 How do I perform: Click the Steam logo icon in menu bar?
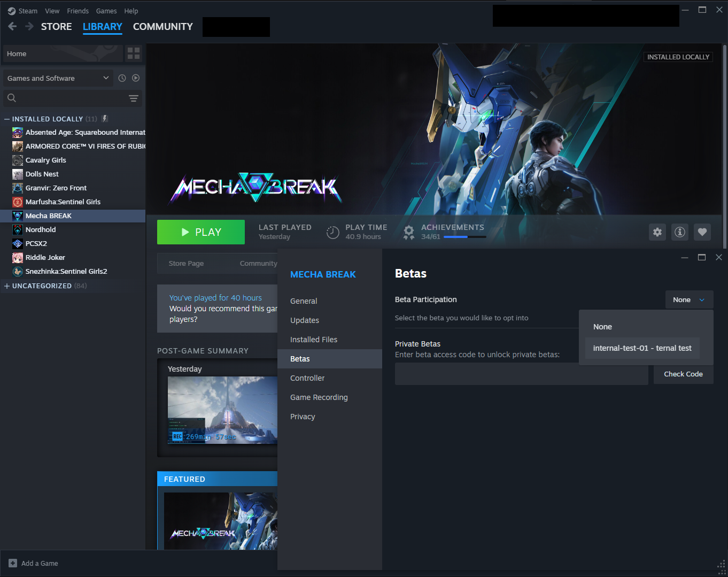point(12,11)
